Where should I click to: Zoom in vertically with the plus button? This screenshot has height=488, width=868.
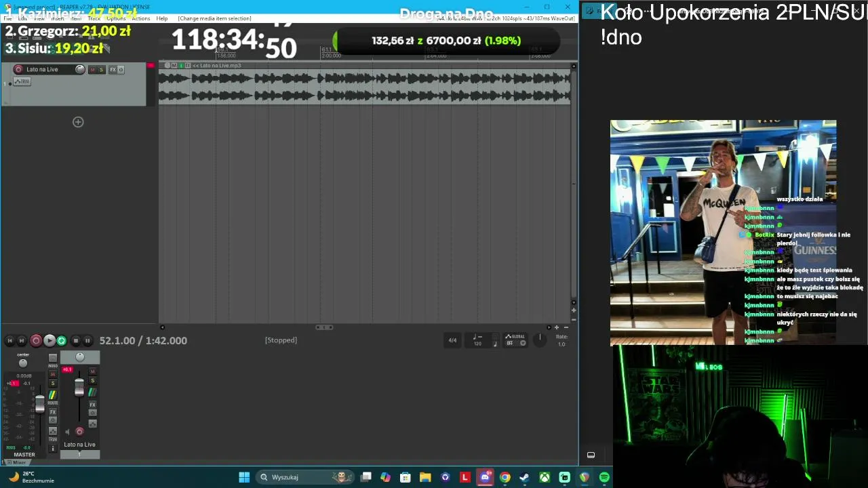(x=574, y=310)
